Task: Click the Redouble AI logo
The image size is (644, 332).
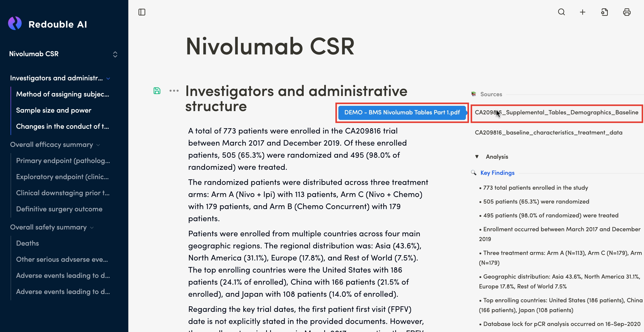Action: click(x=15, y=23)
